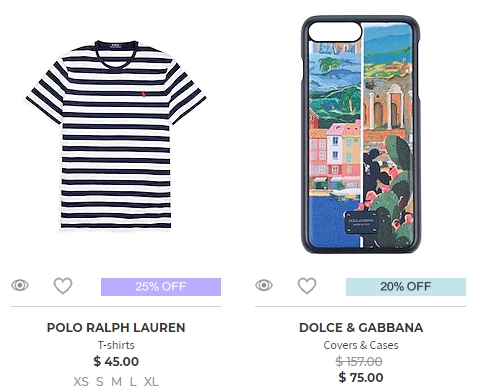This screenshot has width=495, height=391.
Task: Open the T-shirts category link
Action: 116,345
